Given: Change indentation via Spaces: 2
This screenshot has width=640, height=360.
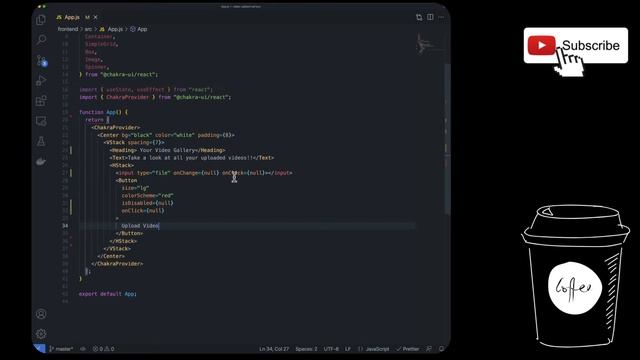Looking at the screenshot, I should tap(306, 349).
